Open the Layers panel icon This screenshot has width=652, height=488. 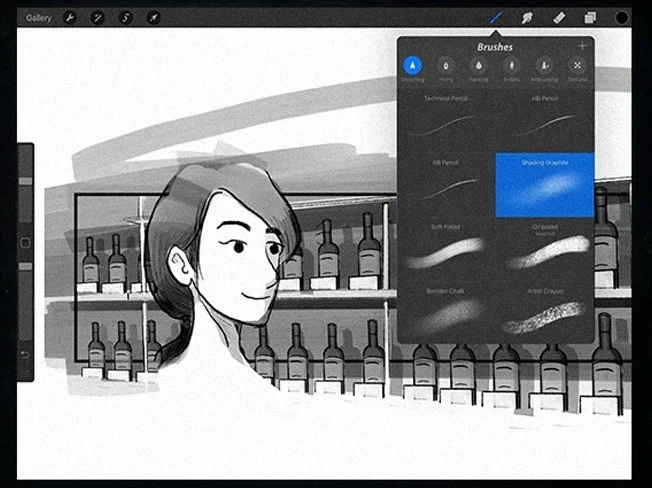(590, 18)
